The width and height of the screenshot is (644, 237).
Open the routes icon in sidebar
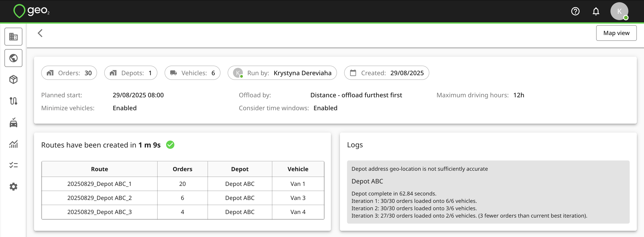(x=13, y=101)
